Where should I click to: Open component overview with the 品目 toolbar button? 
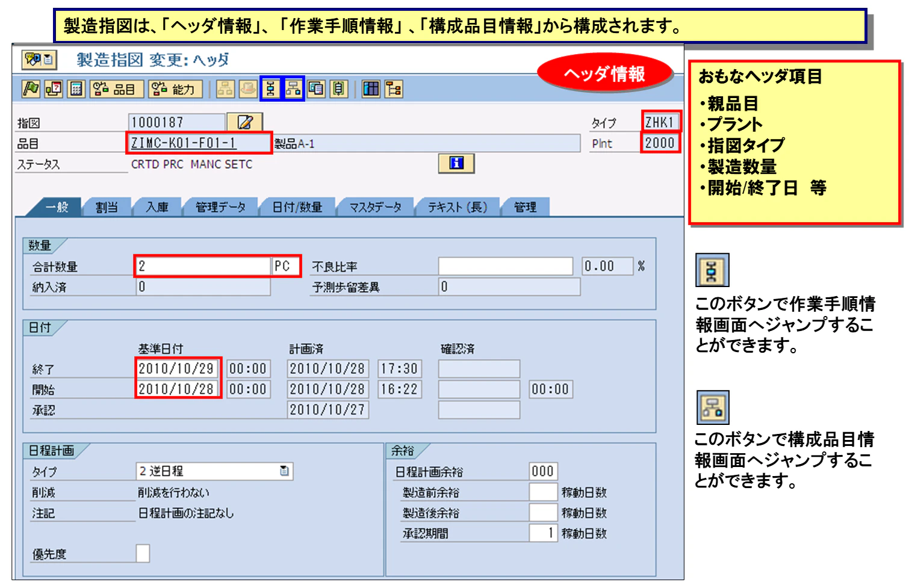pos(117,89)
